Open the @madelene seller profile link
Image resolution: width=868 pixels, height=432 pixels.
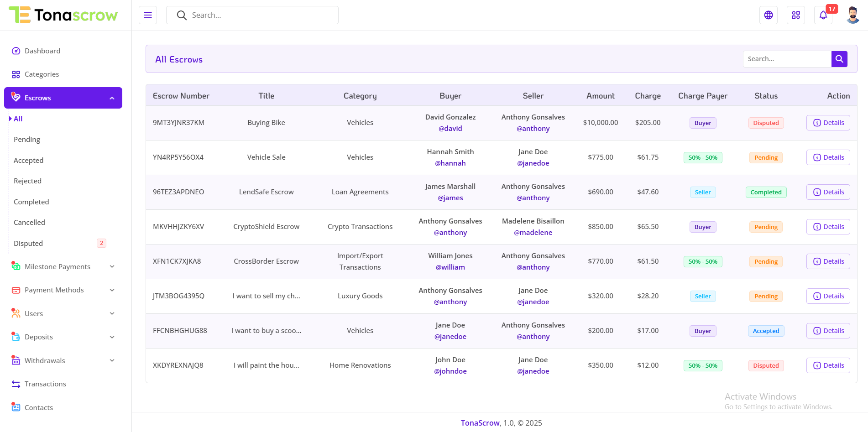(533, 233)
